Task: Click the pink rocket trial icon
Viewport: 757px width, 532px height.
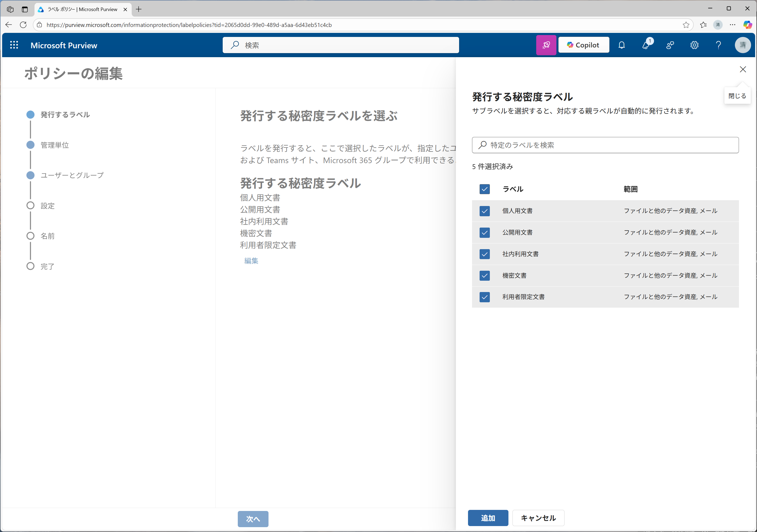Action: pyautogui.click(x=546, y=45)
